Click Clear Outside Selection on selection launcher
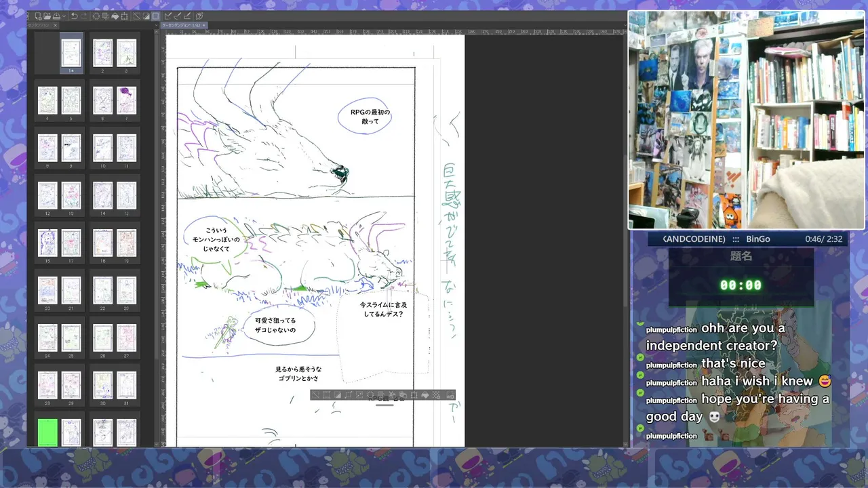This screenshot has width=868, height=488. click(x=381, y=395)
